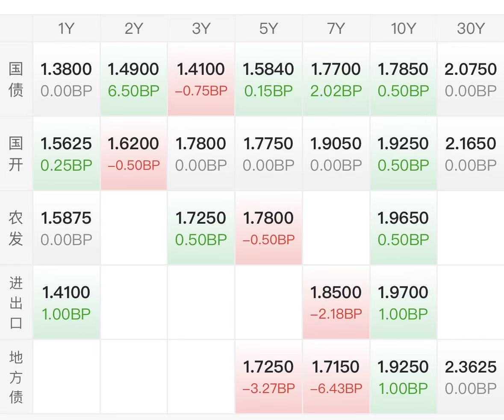
Task: Click the 地方债 row label
Action: 16,377
